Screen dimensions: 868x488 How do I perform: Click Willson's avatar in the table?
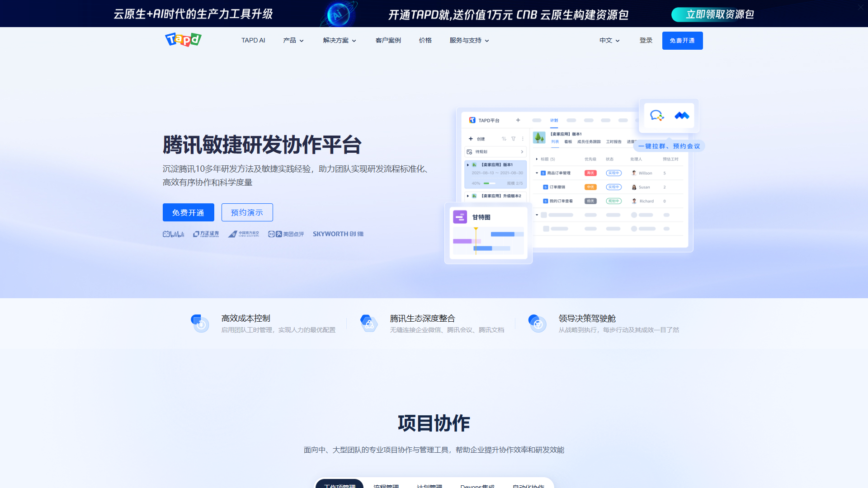point(634,173)
